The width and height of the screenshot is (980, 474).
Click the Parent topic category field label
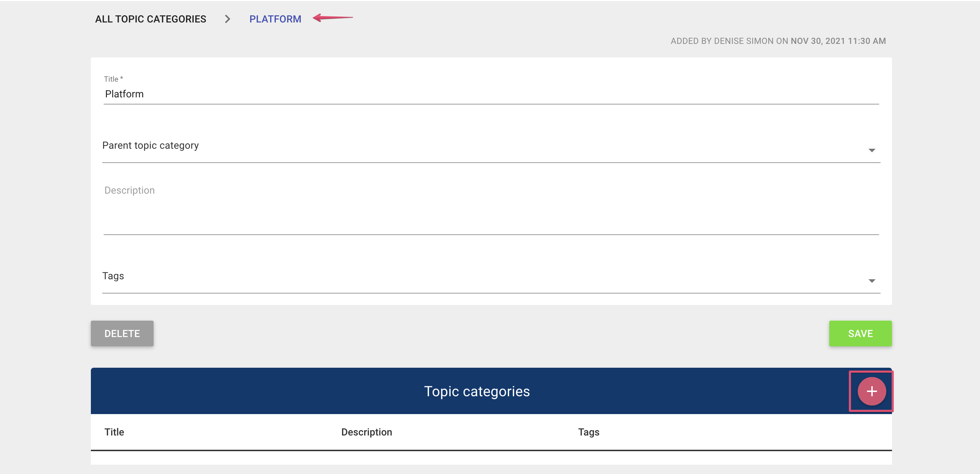[150, 146]
